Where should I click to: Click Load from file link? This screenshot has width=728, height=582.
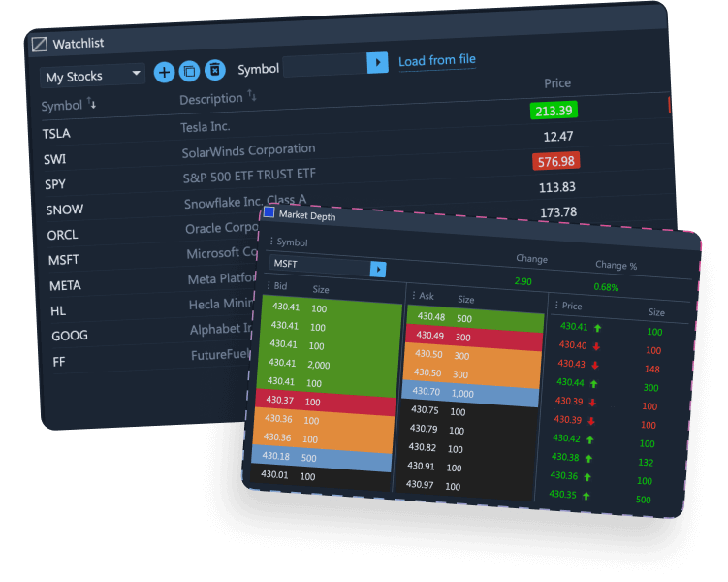coord(437,60)
